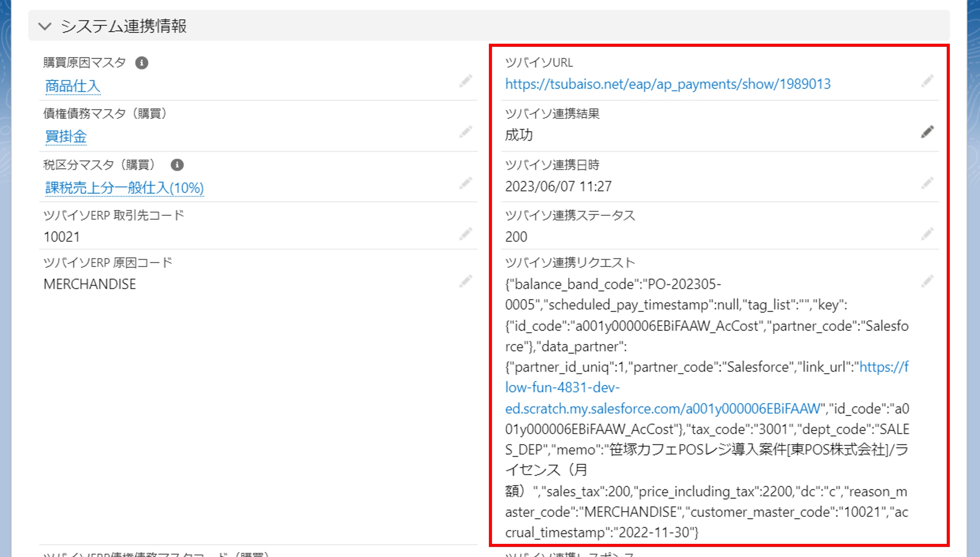Edit 税区分マスタ（購買） pencil icon
980x557 pixels.
pyautogui.click(x=465, y=183)
